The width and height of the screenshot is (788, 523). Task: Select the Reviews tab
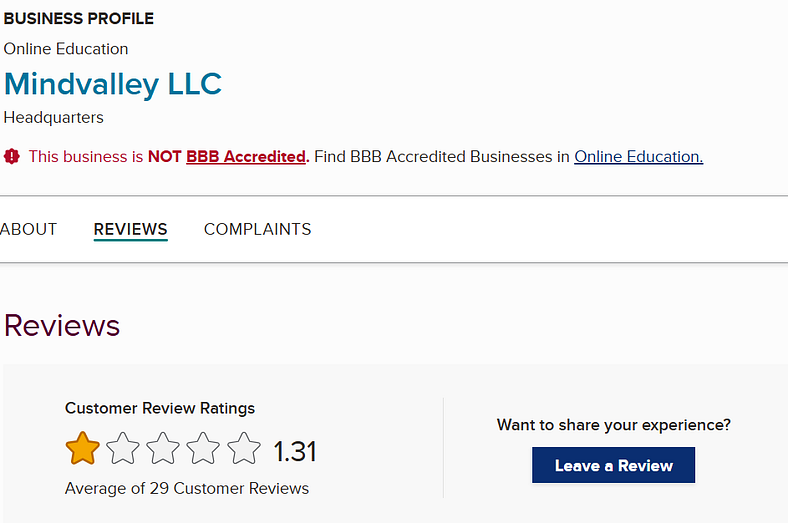(130, 229)
